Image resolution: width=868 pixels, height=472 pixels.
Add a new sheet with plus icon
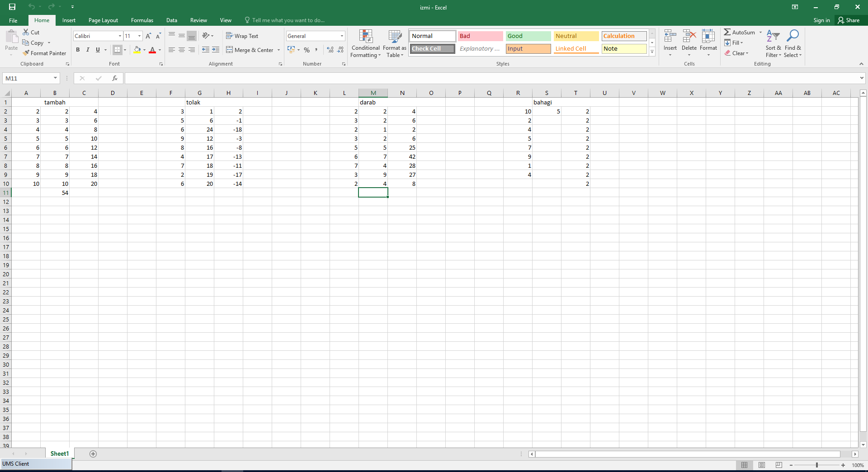point(93,454)
